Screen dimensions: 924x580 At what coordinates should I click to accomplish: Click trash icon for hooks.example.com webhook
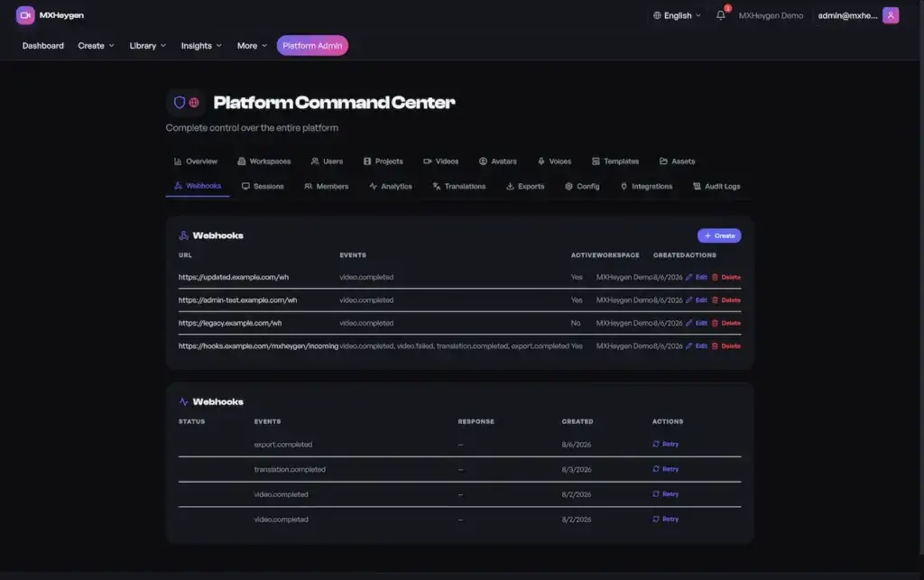coord(715,345)
